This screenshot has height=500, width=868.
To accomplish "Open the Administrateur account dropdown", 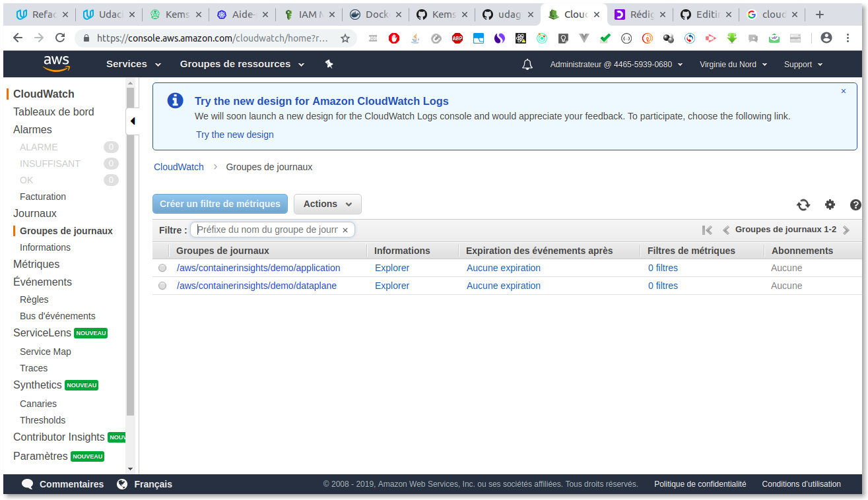I will pos(617,65).
